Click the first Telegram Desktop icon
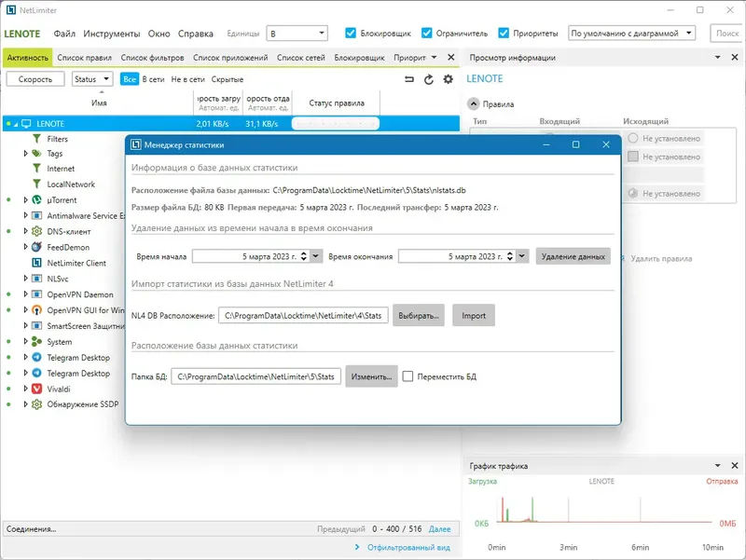 point(36,358)
